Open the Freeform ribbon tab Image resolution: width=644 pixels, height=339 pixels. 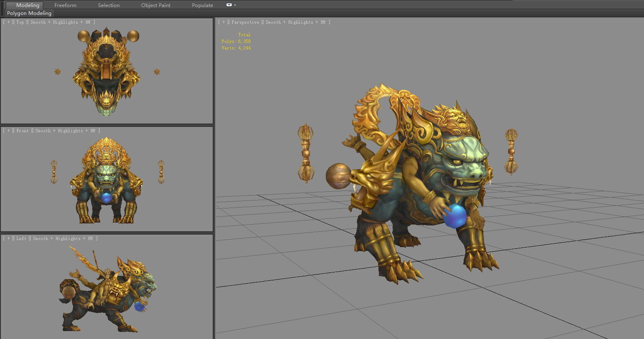click(65, 5)
